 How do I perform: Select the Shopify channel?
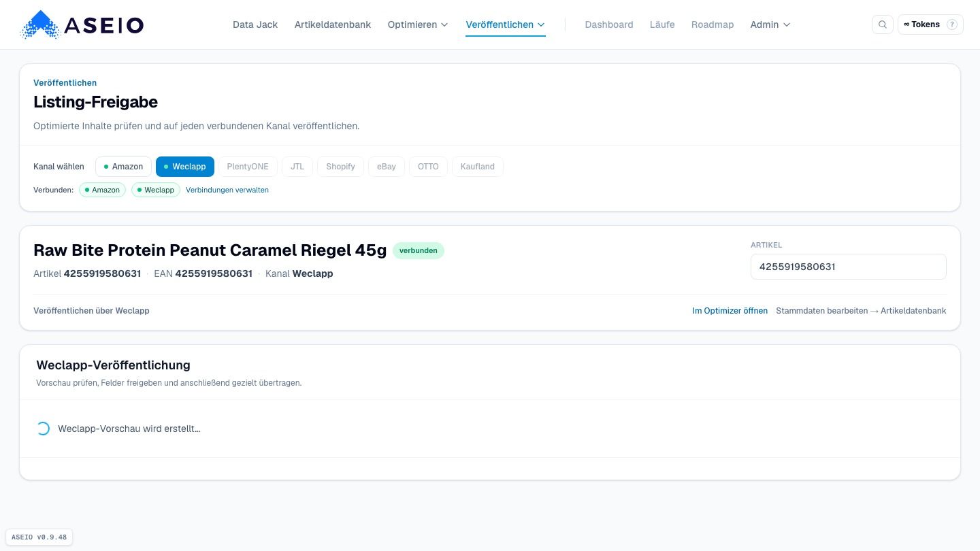click(340, 167)
